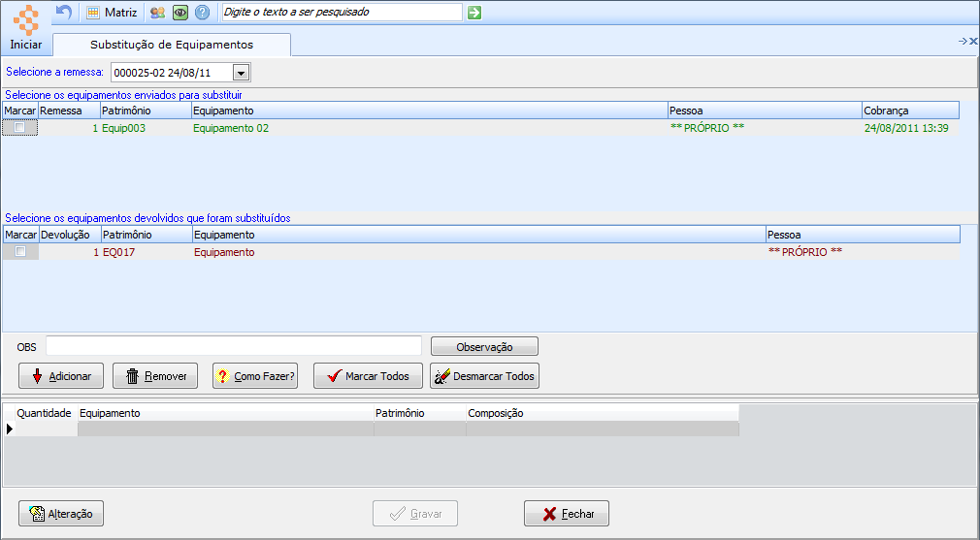Focus the search text field
The height and width of the screenshot is (540, 980).
[343, 12]
